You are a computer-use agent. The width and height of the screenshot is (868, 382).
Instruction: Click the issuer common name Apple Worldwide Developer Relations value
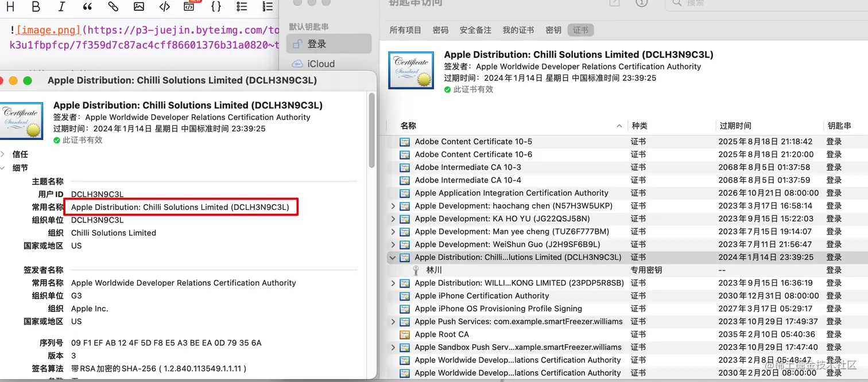[184, 283]
